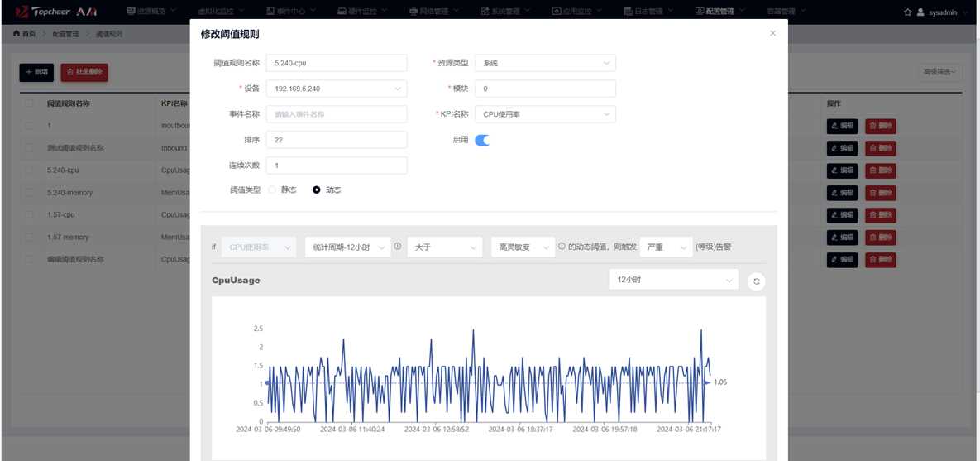Open the 配置管理 menu in top bar
Image resolution: width=980 pixels, height=461 pixels.
(720, 12)
